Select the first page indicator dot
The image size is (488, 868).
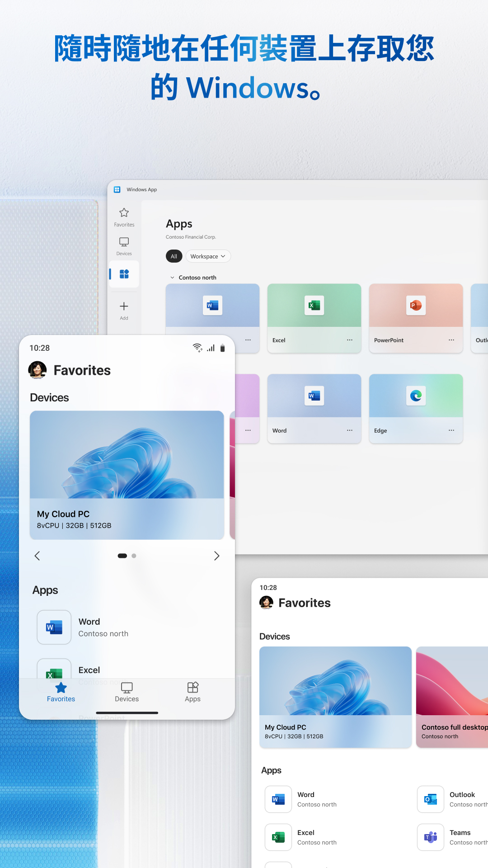pos(122,556)
